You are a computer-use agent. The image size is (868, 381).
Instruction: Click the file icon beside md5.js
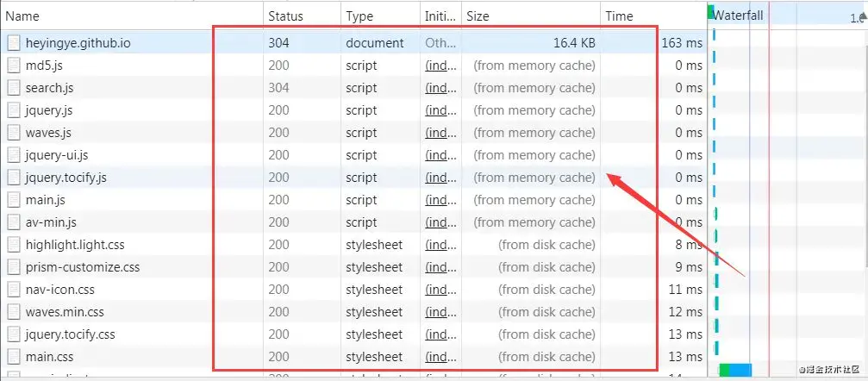coord(14,66)
